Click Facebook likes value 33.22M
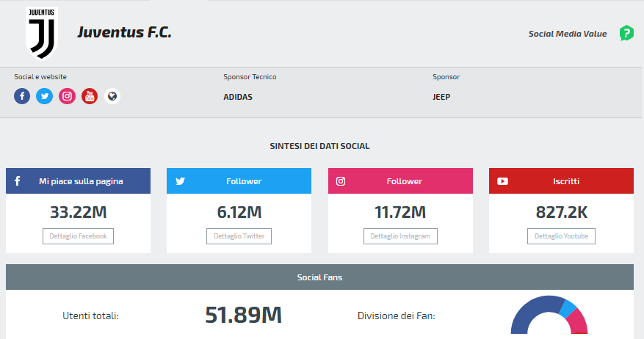 [x=79, y=212]
